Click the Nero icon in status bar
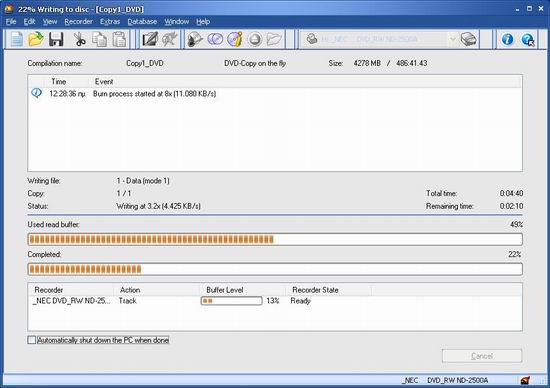This screenshot has height=388, width=550. pos(525,380)
